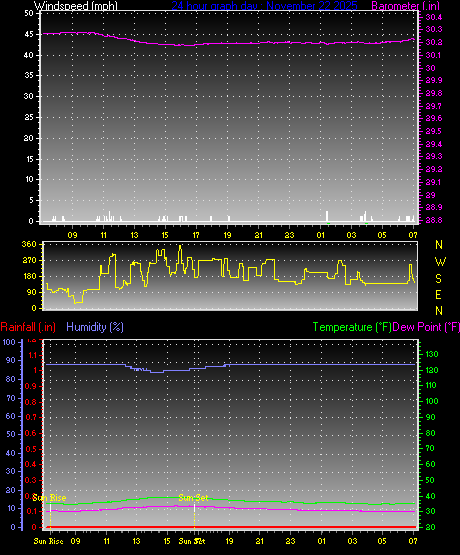Click the 25 value on the windspeed axis
460x555 pixels.
coord(29,117)
